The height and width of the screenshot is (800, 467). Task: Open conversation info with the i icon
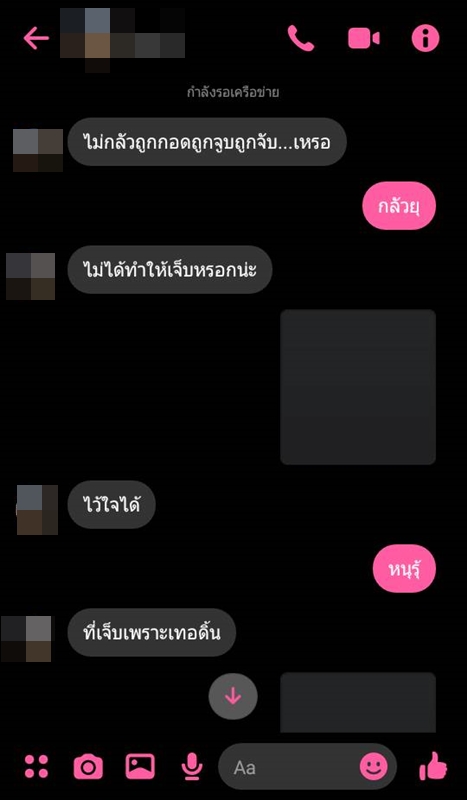pyautogui.click(x=426, y=38)
